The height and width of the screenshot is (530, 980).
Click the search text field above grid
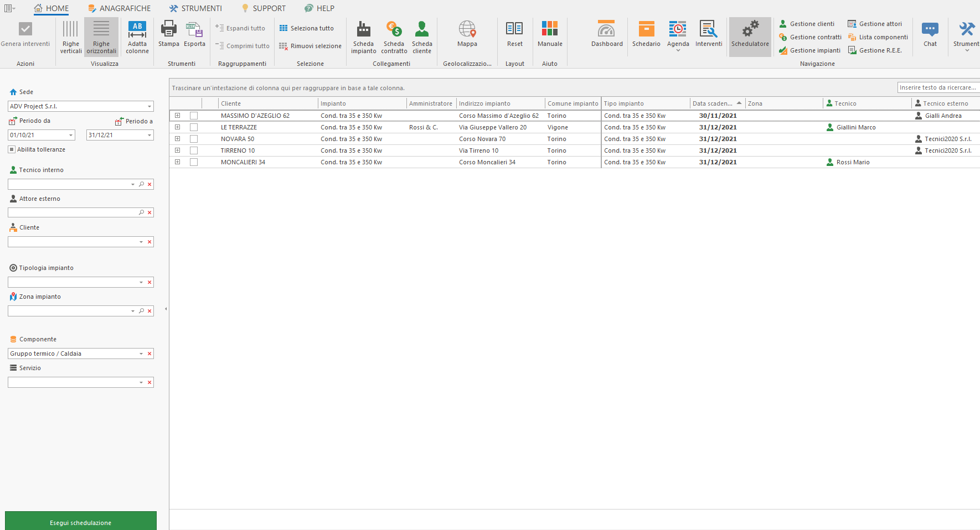click(x=937, y=87)
